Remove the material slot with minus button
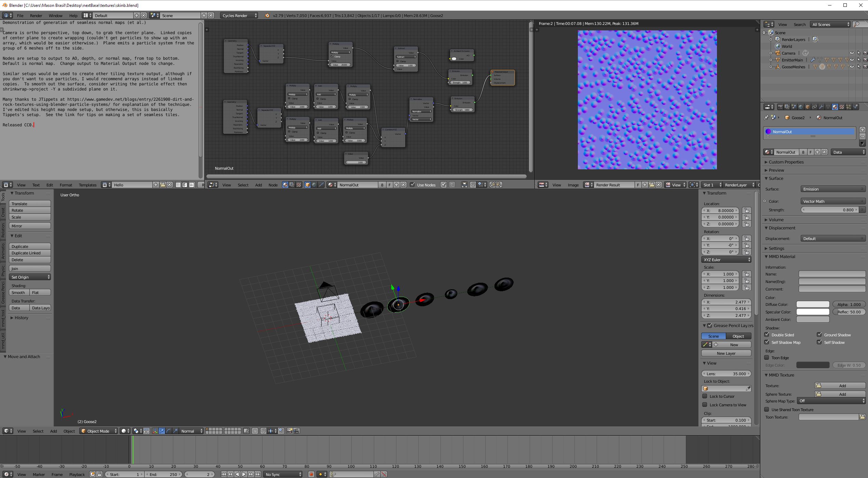The height and width of the screenshot is (478, 868). (x=862, y=137)
